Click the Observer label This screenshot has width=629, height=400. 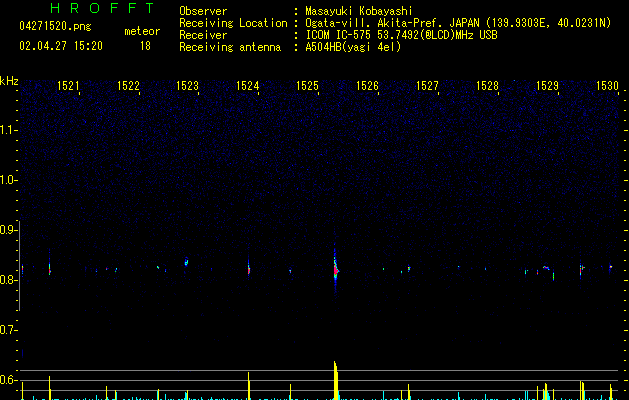pyautogui.click(x=203, y=11)
